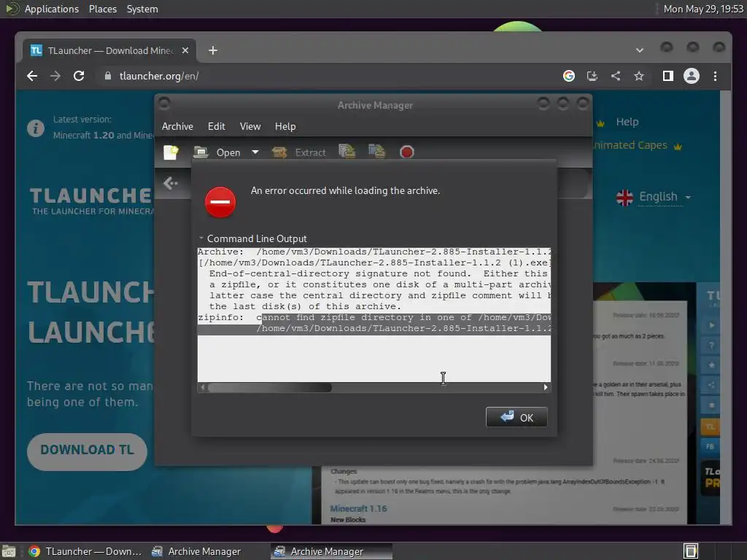Screen dimensions: 747x560
Task: Click the Add Files icon in the toolbar
Action: pyautogui.click(x=347, y=152)
